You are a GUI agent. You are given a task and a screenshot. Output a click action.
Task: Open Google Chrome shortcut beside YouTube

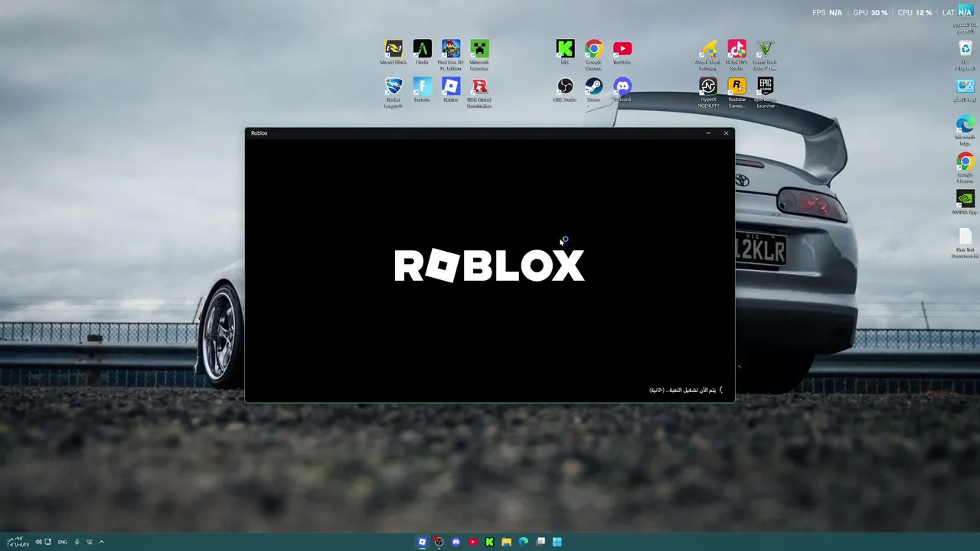[x=593, y=55]
